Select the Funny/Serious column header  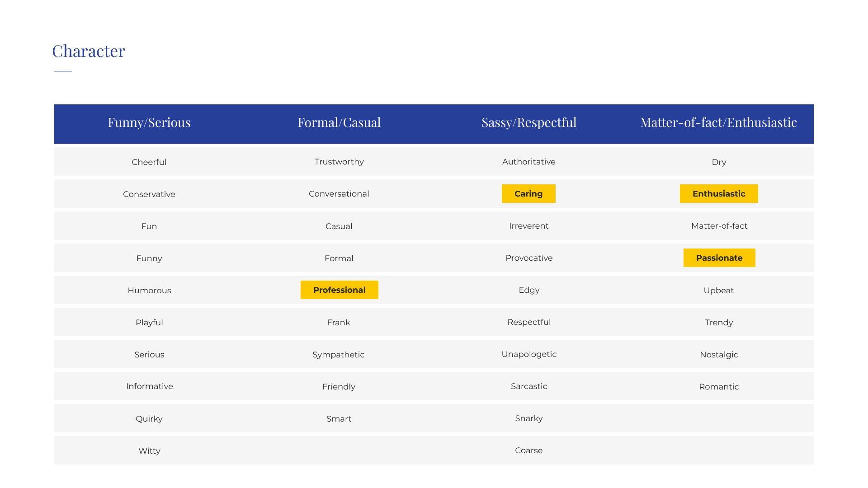pyautogui.click(x=149, y=122)
